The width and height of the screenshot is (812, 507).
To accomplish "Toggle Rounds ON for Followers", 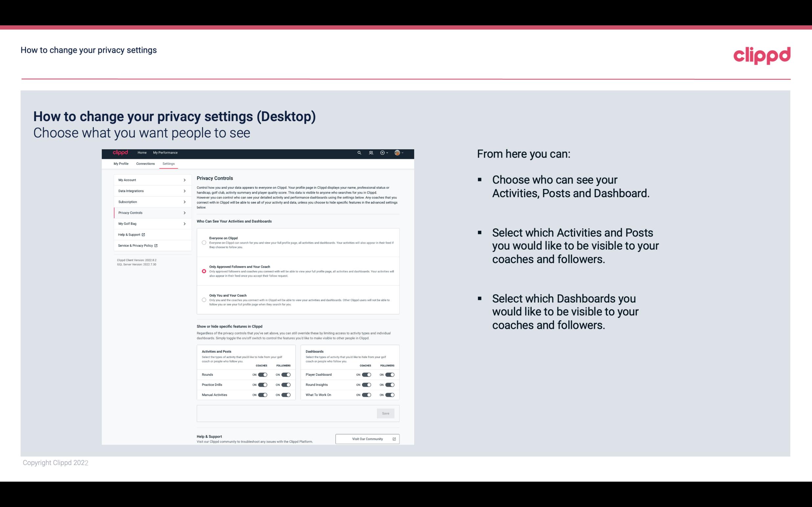I will (286, 374).
